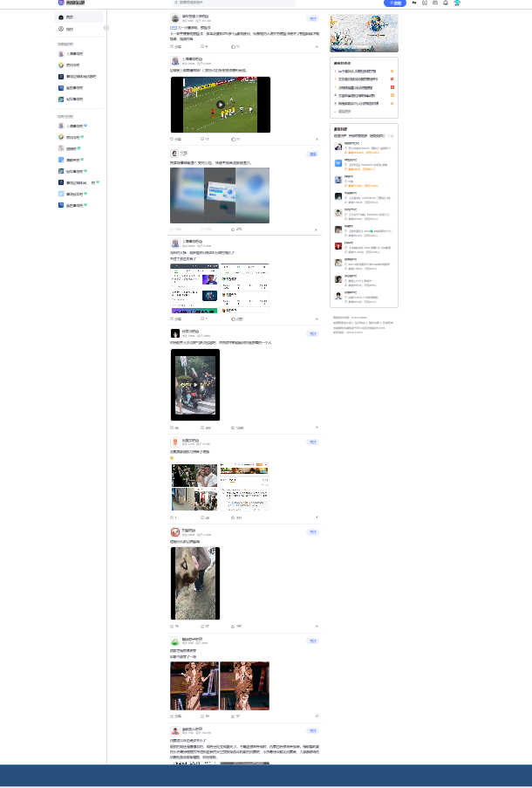This screenshot has height=788, width=532.
Task: Open the first item in the hot topics list
Action: click(x=357, y=72)
